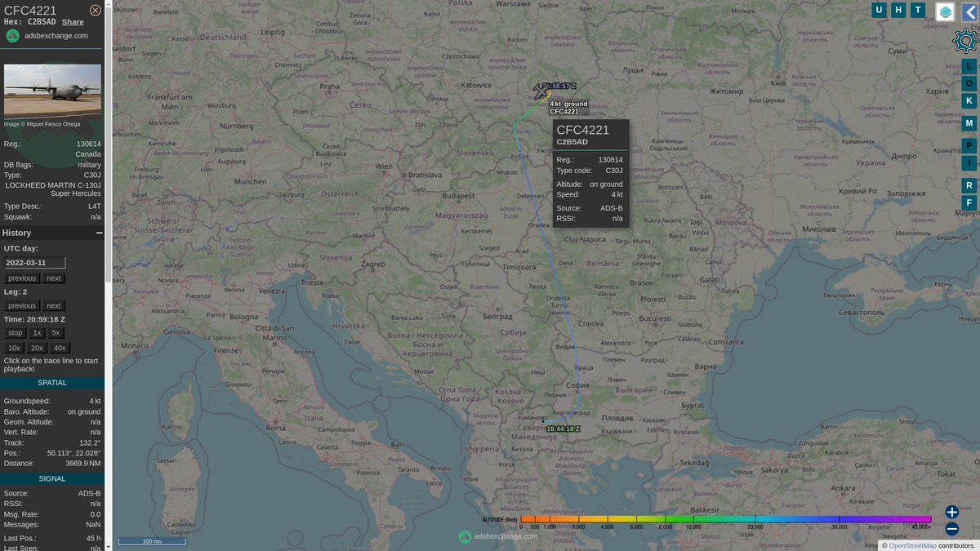Open the settings gear icon
Screen dimensions: 980x551
tap(966, 40)
